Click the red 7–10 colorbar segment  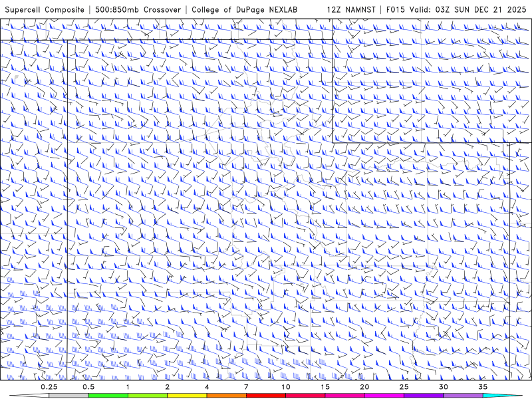coord(265,396)
